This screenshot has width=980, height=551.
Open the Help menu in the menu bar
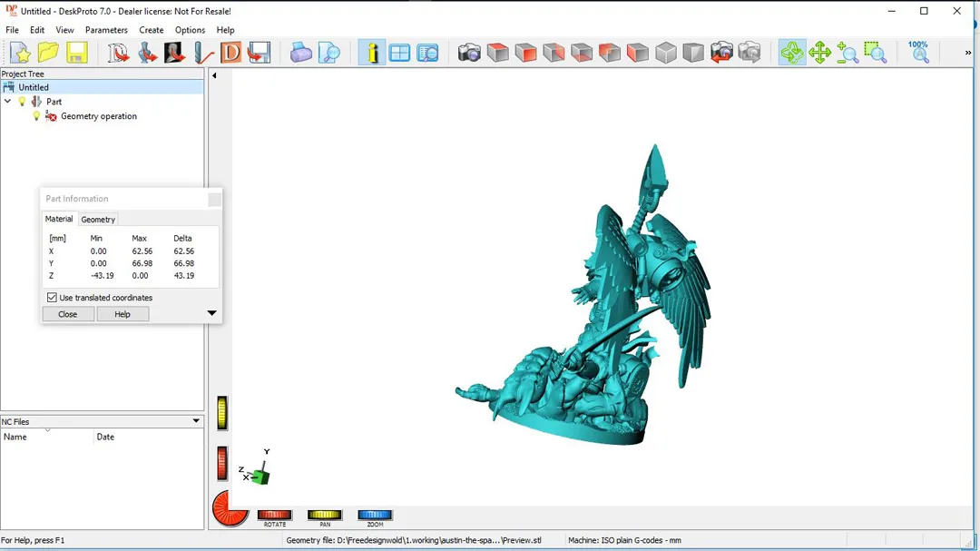[x=225, y=30]
